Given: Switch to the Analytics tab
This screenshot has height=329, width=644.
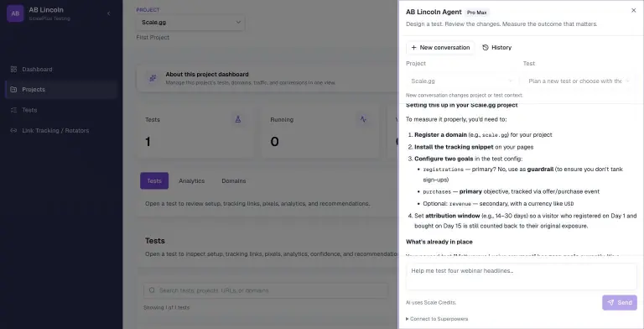Looking at the screenshot, I should pyautogui.click(x=191, y=180).
